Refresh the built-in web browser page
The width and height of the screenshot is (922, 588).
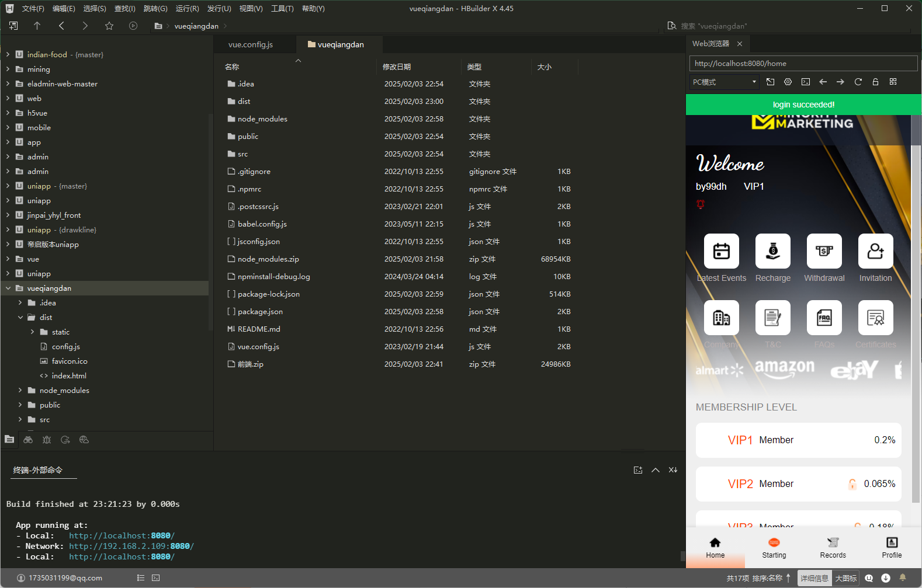point(858,82)
